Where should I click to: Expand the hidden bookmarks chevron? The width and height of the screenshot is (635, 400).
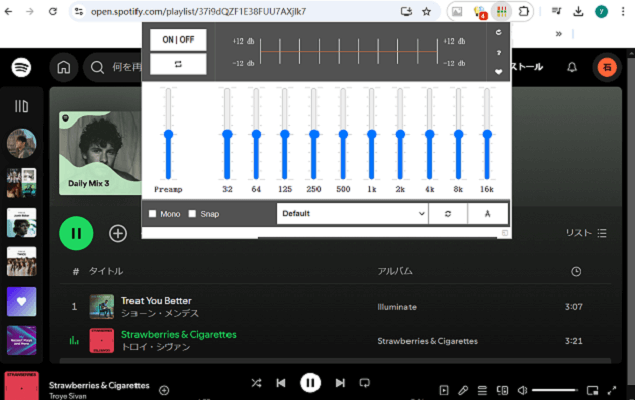coord(559,34)
